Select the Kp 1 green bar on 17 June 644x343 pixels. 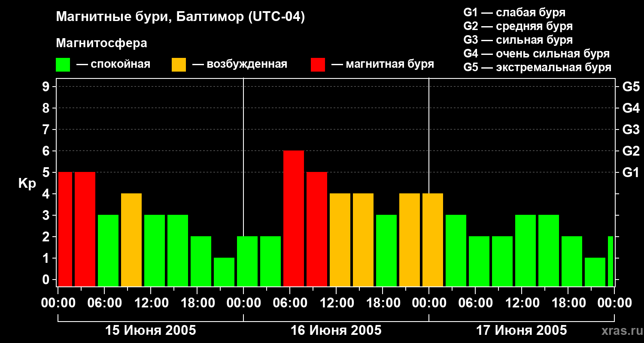(x=595, y=272)
